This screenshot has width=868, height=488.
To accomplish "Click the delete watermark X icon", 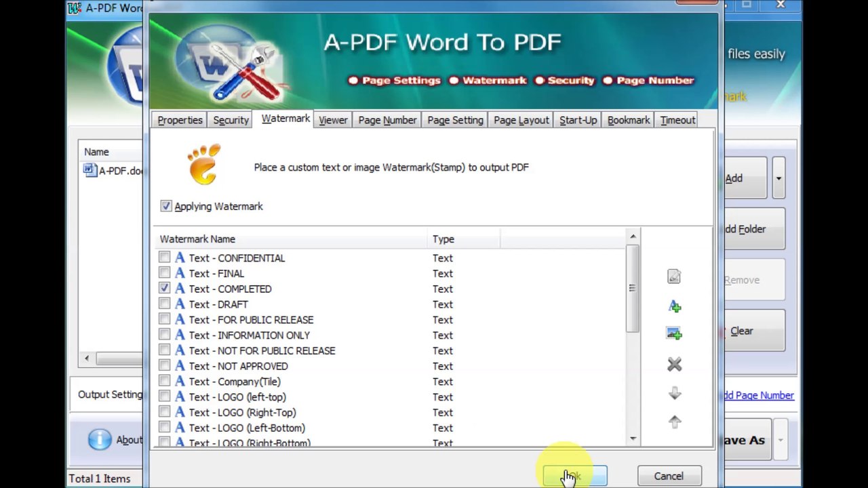I will (x=674, y=365).
